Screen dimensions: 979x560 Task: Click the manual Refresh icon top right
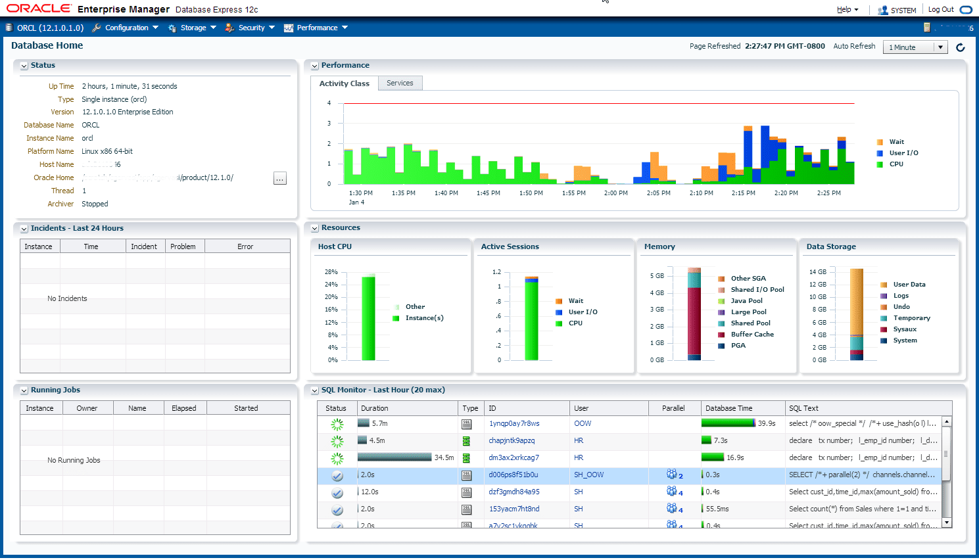[x=961, y=47]
